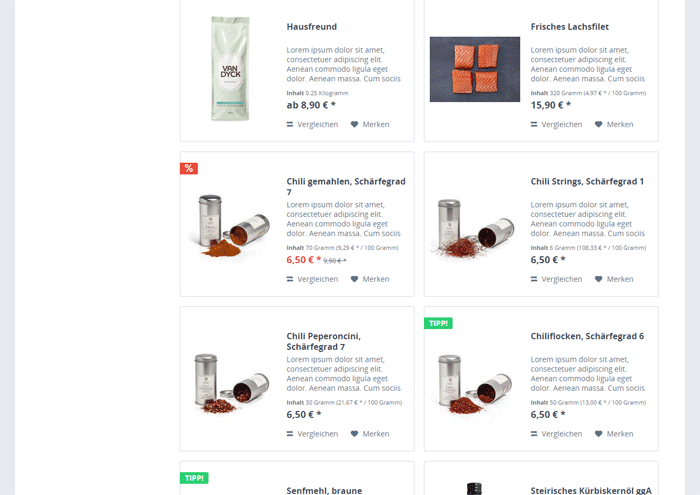Click Van Dyck coffee bag image
Screen dimensions: 700x495
coord(230,69)
